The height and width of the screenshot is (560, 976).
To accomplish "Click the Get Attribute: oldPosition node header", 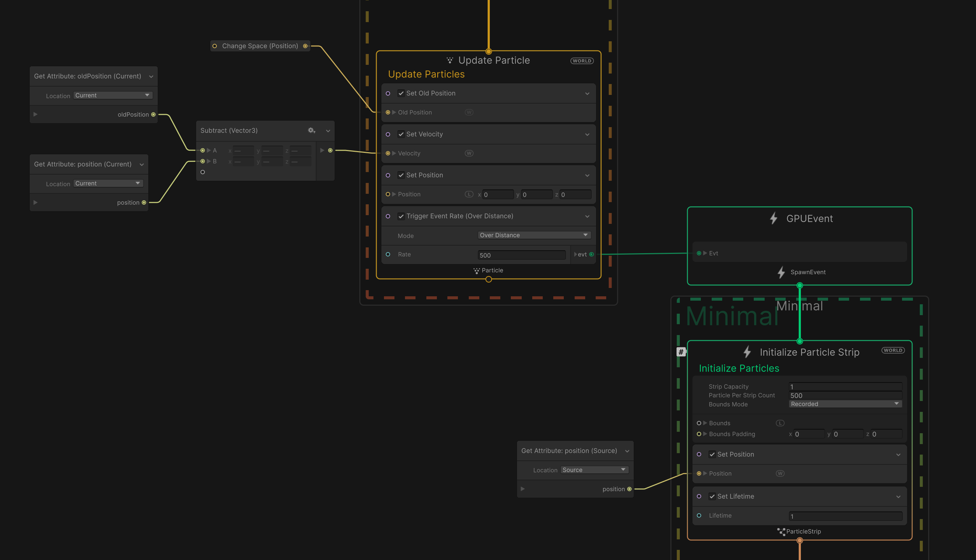I will coord(88,76).
